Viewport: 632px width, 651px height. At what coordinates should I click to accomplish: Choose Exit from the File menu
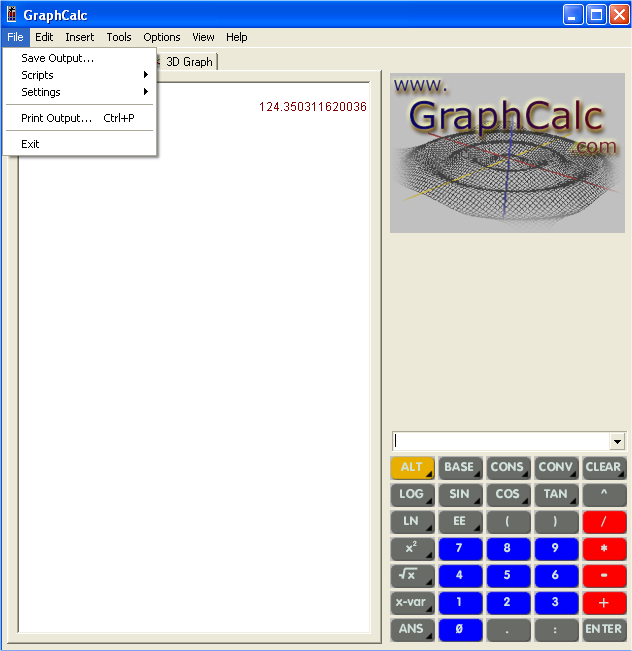79,144
